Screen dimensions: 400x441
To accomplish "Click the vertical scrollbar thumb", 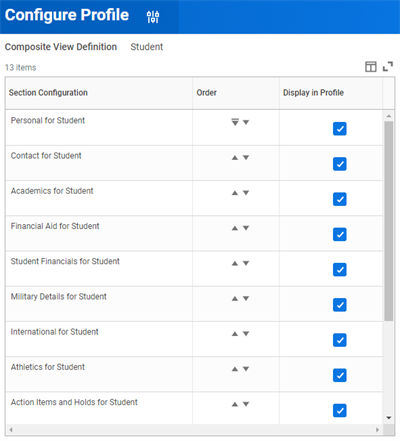I will pyautogui.click(x=389, y=221).
